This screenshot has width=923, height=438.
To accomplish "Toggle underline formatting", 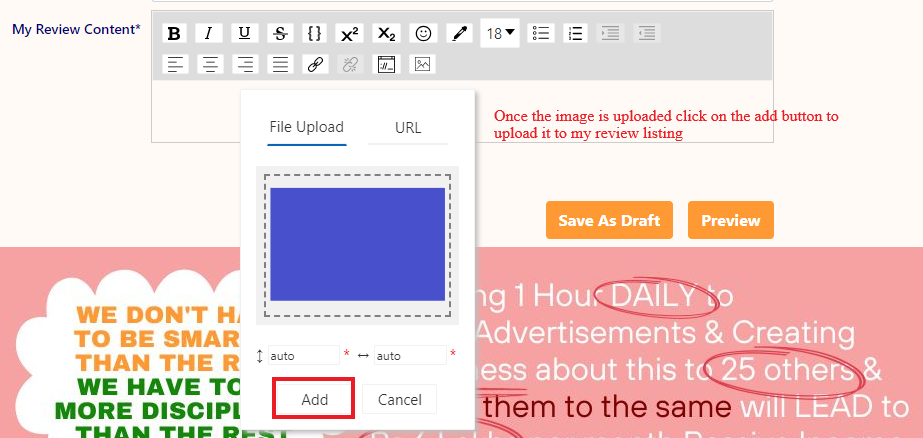I will [245, 33].
